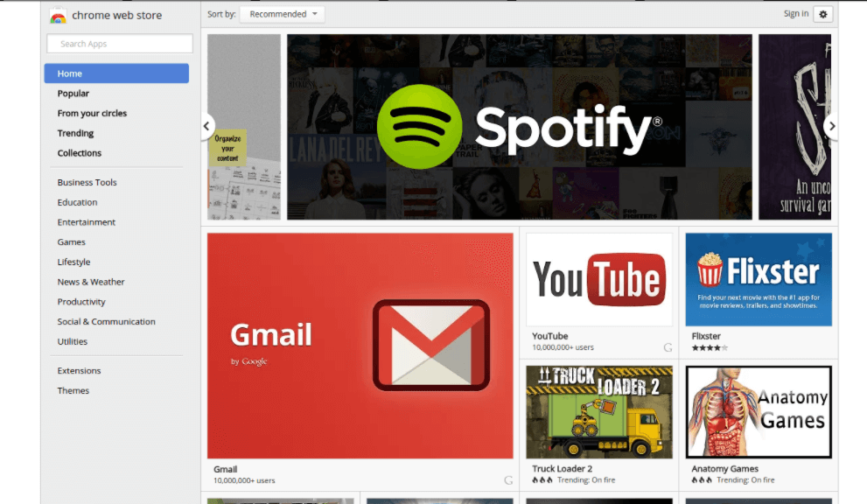Open the settings gear menu
867x504 pixels.
tap(822, 14)
